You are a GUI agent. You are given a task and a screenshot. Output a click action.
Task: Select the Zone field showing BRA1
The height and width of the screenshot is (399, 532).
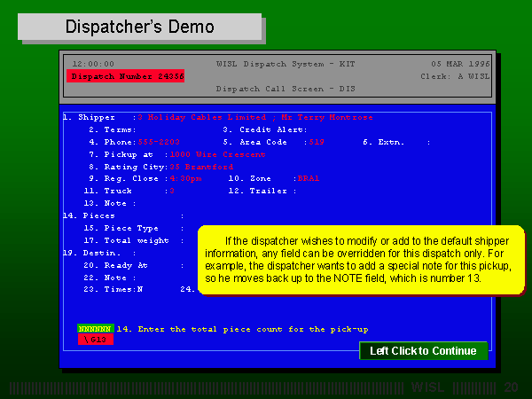(308, 178)
